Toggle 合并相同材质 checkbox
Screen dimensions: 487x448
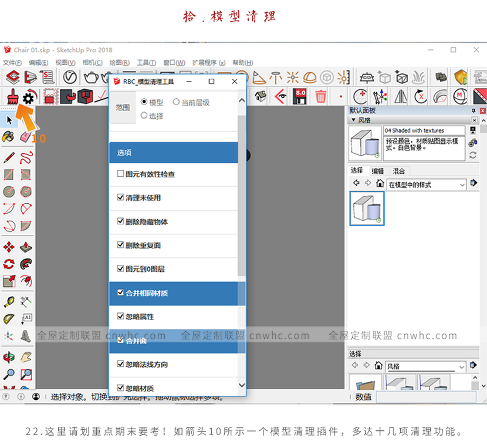120,292
